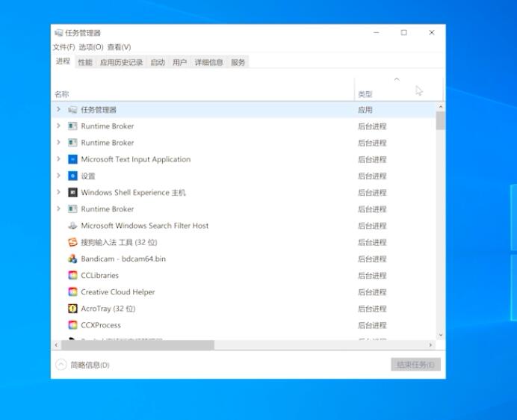Viewport: 517px width, 420px height.
Task: Click the 结束任务 button
Action: pyautogui.click(x=416, y=365)
